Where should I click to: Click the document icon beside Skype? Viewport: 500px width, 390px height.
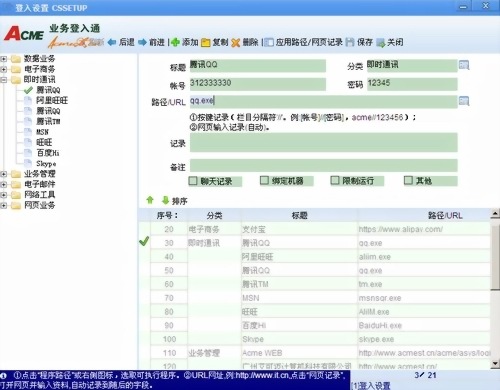(x=29, y=163)
